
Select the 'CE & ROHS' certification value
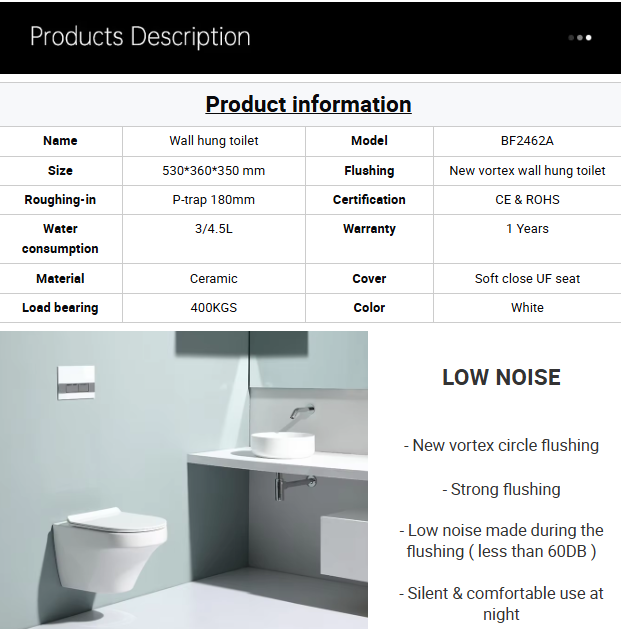(x=527, y=200)
